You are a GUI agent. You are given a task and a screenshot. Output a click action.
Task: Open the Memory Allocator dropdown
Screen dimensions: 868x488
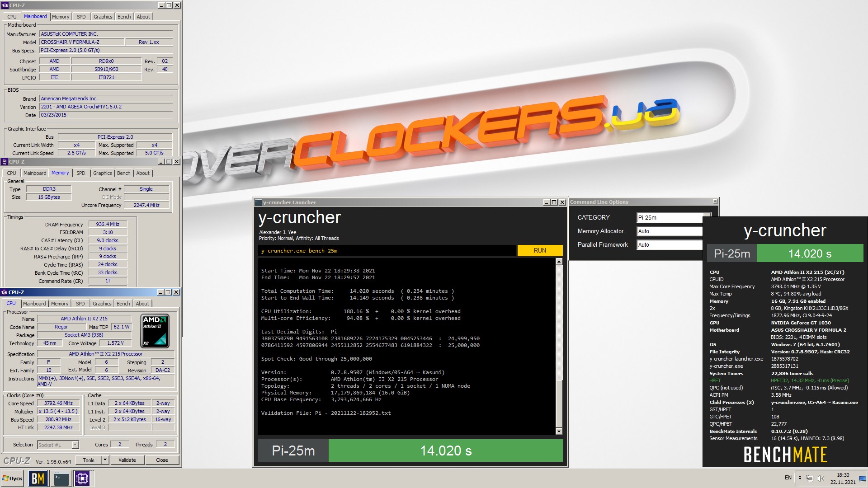[x=670, y=231]
